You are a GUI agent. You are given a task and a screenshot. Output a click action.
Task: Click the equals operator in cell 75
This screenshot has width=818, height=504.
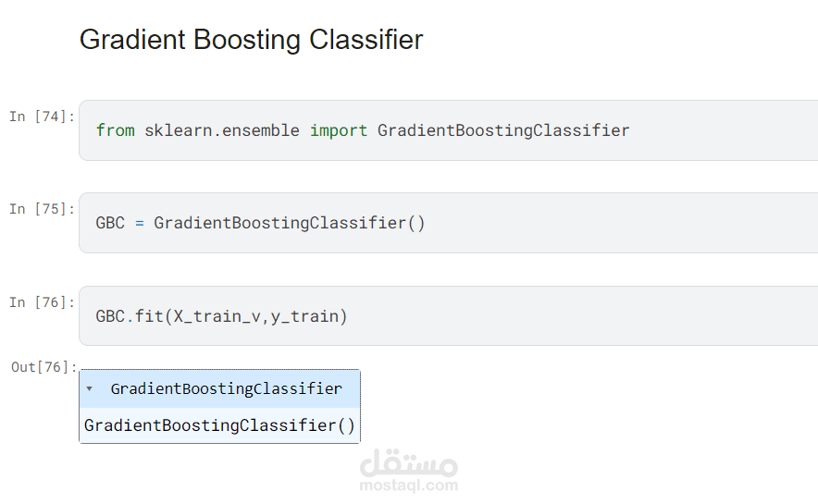click(140, 224)
